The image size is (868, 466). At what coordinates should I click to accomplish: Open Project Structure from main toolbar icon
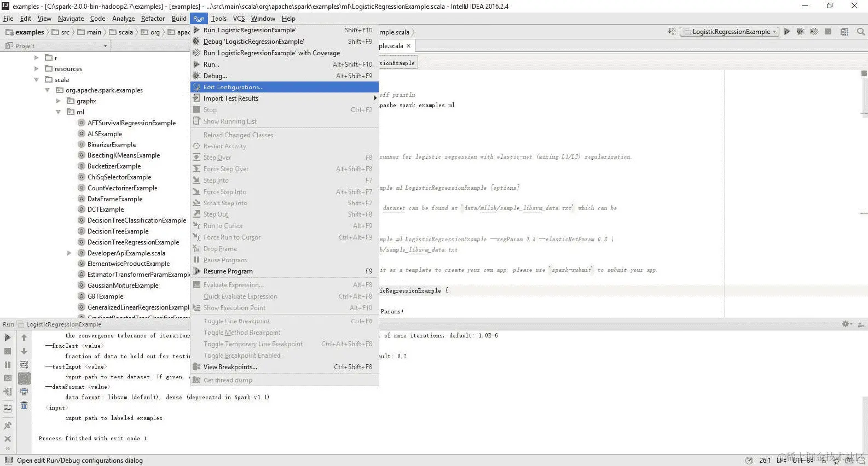point(844,32)
